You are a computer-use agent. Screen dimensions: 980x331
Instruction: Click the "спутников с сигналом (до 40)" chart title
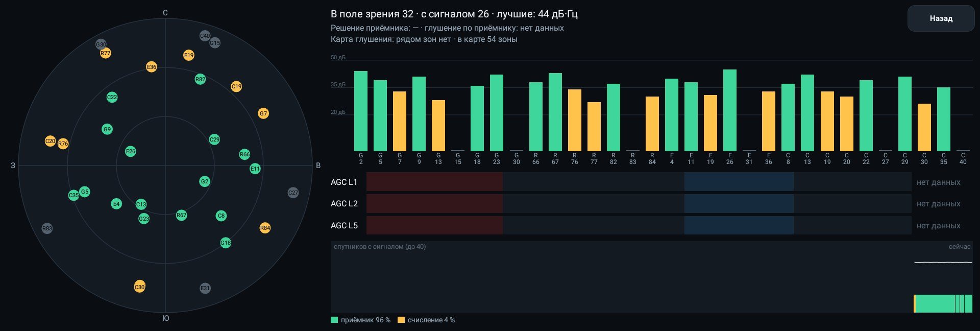coord(380,247)
